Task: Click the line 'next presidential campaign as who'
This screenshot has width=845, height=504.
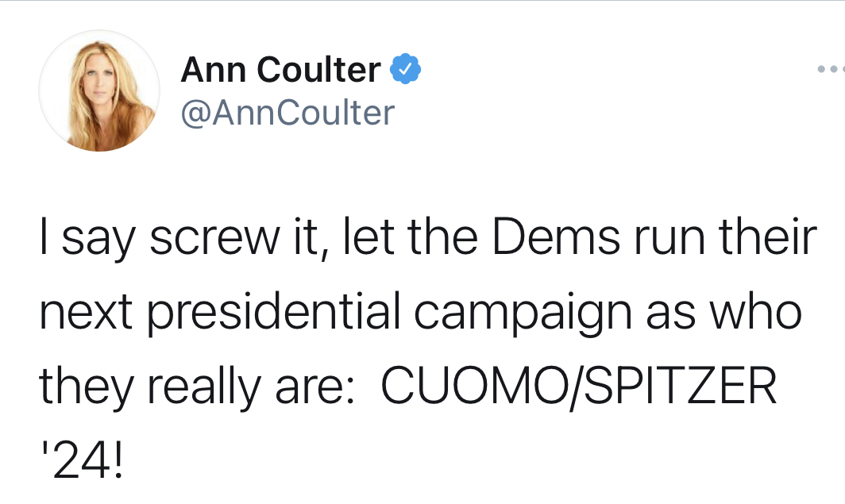Action: (x=420, y=312)
